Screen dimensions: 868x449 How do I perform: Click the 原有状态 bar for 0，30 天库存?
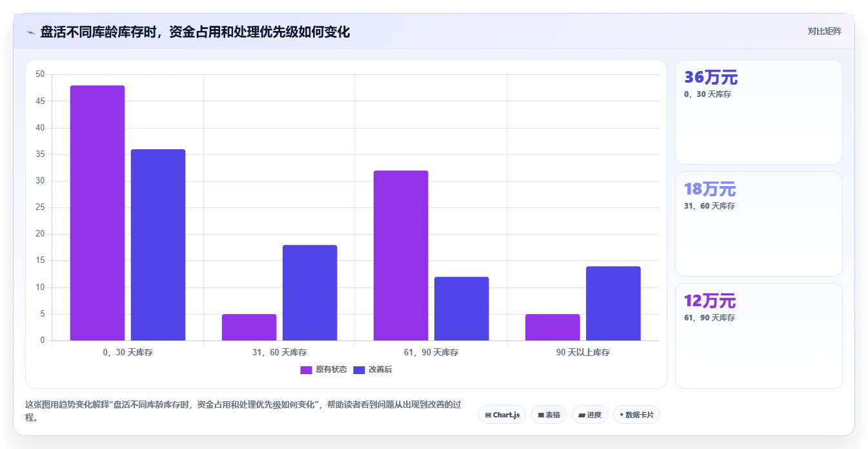point(97,213)
